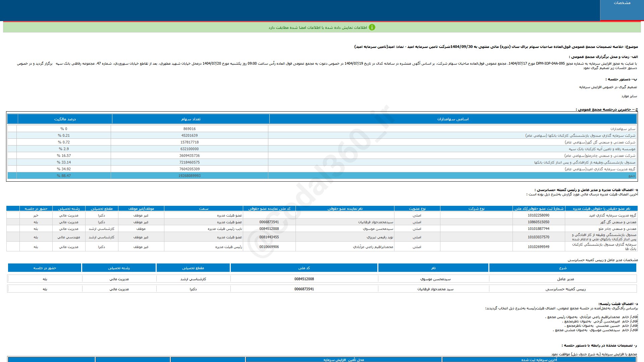
Task: Select the سایر سهامداران row name
Action: [x=623, y=129]
